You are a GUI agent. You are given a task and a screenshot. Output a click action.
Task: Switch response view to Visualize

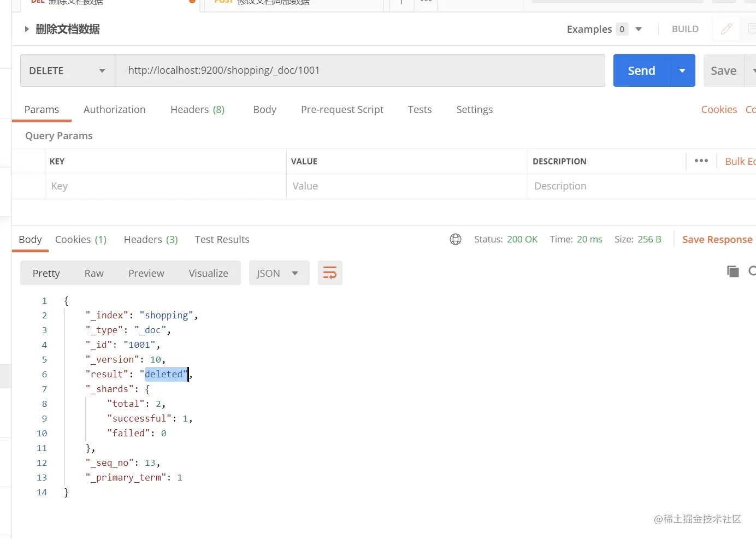click(208, 273)
